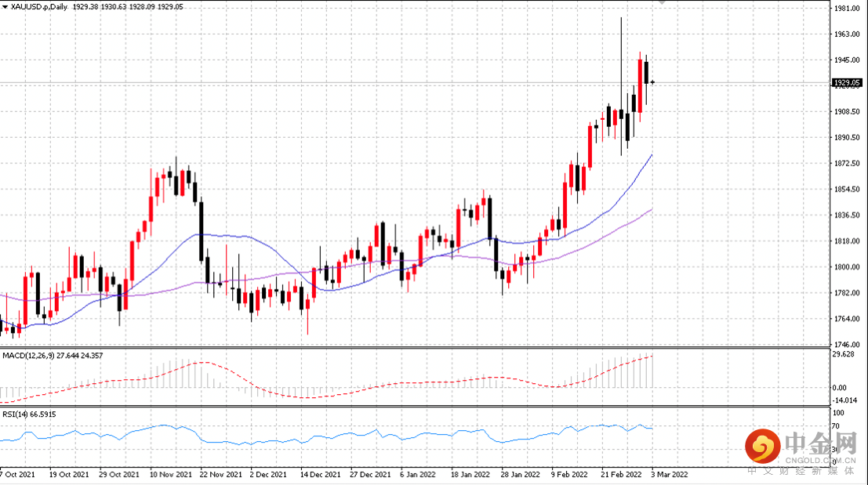The width and height of the screenshot is (868, 485).
Task: Select the OHLC values 1929.38 1930.63 1928.09 1929.05
Action: point(128,6)
